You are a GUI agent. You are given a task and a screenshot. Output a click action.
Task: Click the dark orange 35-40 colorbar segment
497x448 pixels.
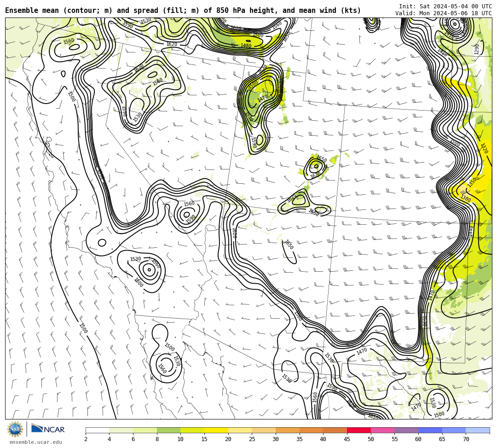311,430
